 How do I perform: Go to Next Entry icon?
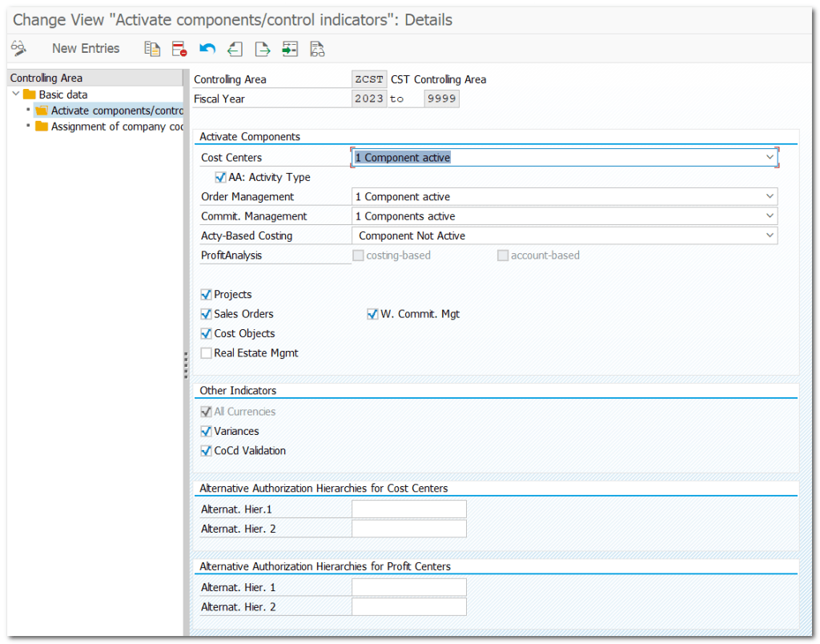262,49
